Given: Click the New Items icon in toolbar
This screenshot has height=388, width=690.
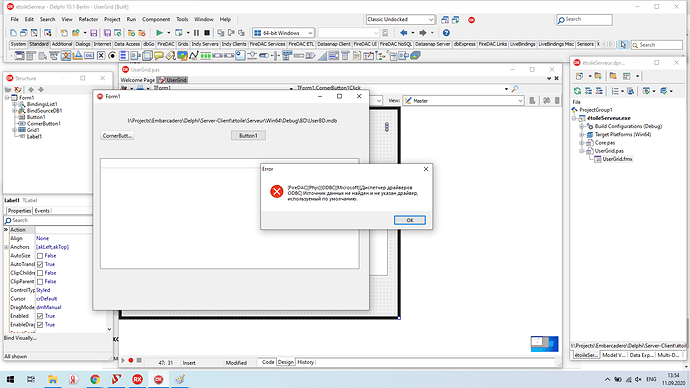Looking at the screenshot, I should [13, 33].
